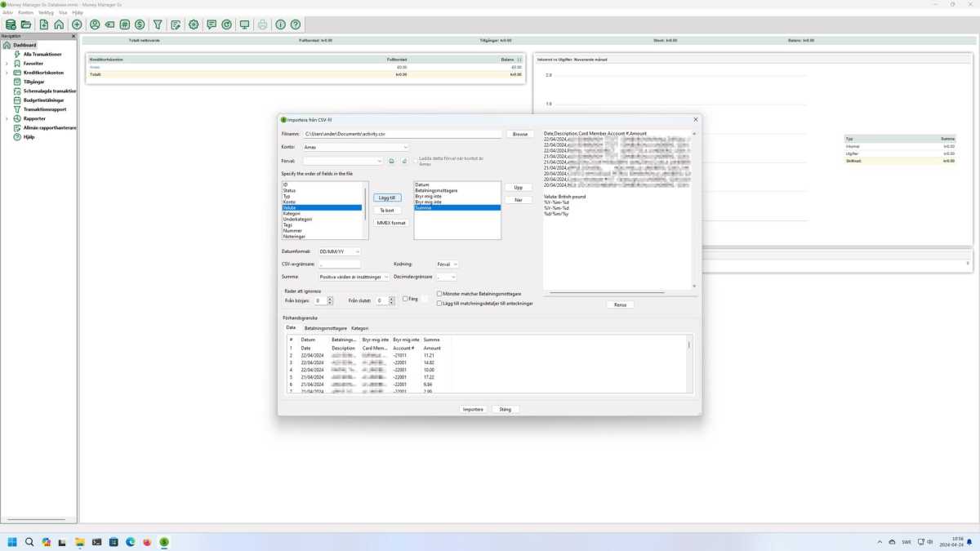The image size is (980, 551).
Task: Click the home dashboard toolbar icon
Action: (x=59, y=25)
